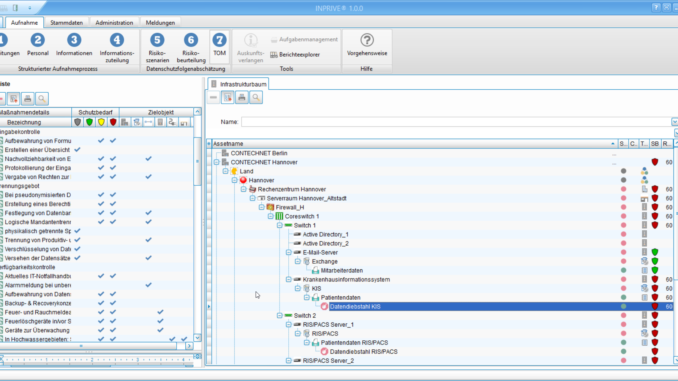Select the Infrastrukturbaum tab
This screenshot has width=678, height=381.
pyautogui.click(x=238, y=84)
